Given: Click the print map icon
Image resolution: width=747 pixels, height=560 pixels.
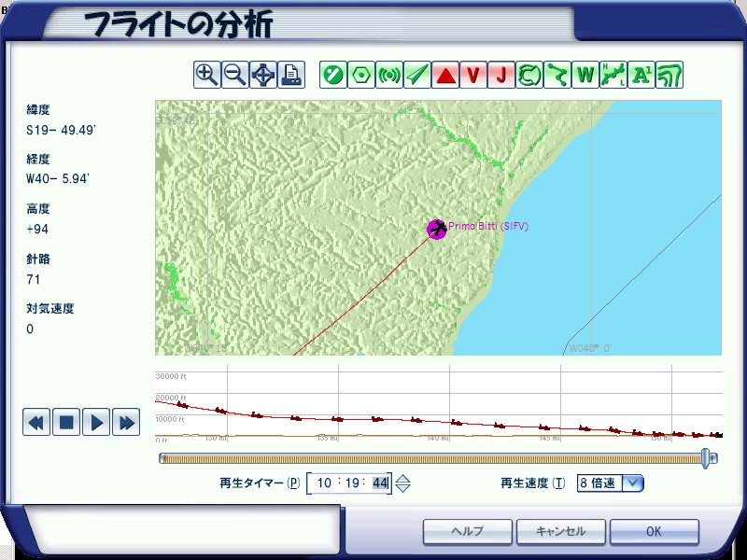Looking at the screenshot, I should pos(291,75).
